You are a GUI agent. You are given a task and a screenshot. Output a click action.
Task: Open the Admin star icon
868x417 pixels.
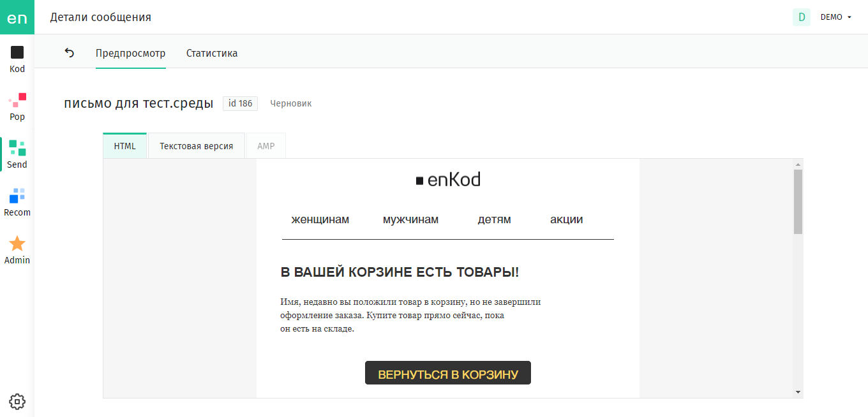(x=17, y=244)
